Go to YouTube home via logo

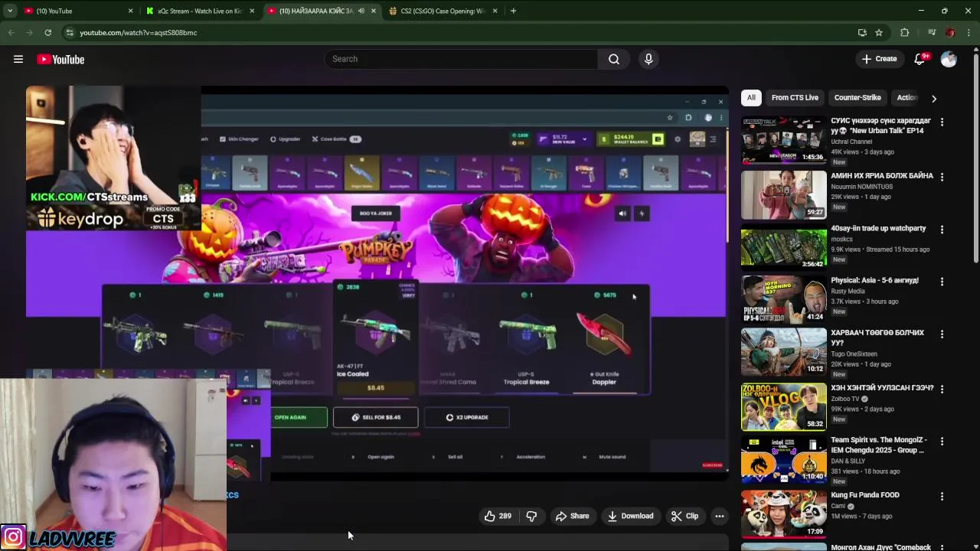[x=60, y=59]
